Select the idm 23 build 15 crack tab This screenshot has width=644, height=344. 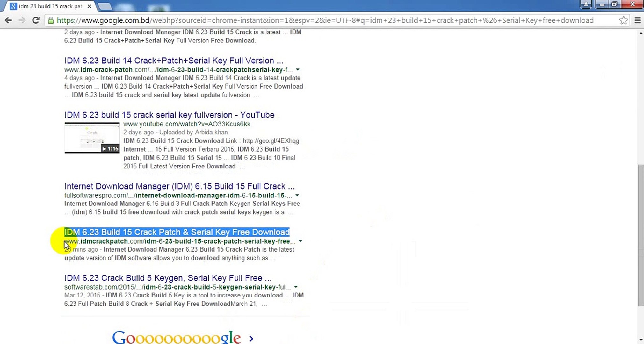click(x=51, y=6)
